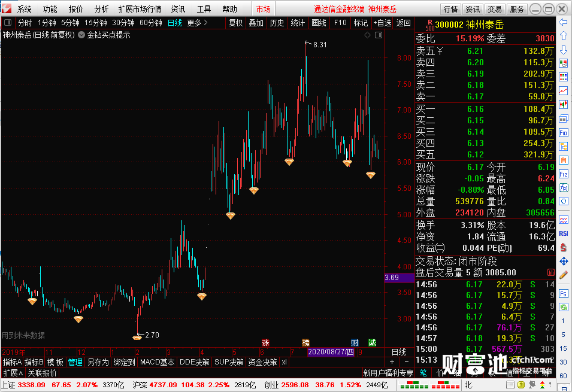
Task: Click the 服务 button at top right
Action: [516, 9]
